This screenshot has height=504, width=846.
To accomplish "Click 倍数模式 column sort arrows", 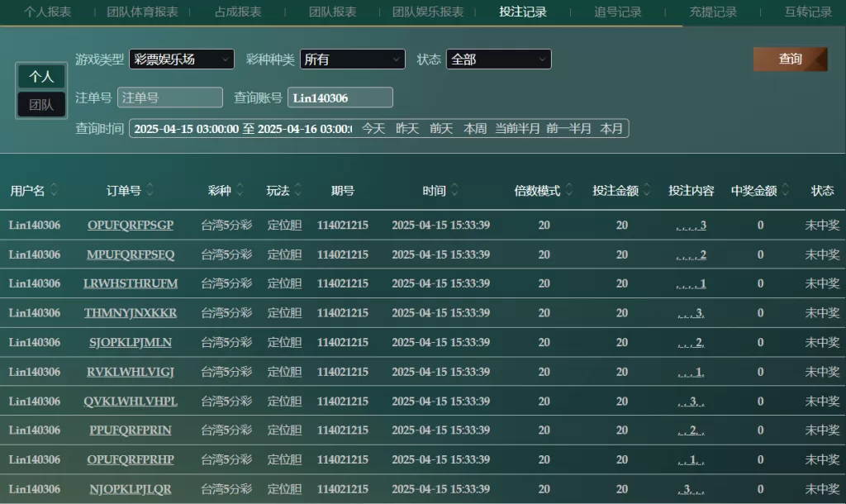I will tap(568, 191).
